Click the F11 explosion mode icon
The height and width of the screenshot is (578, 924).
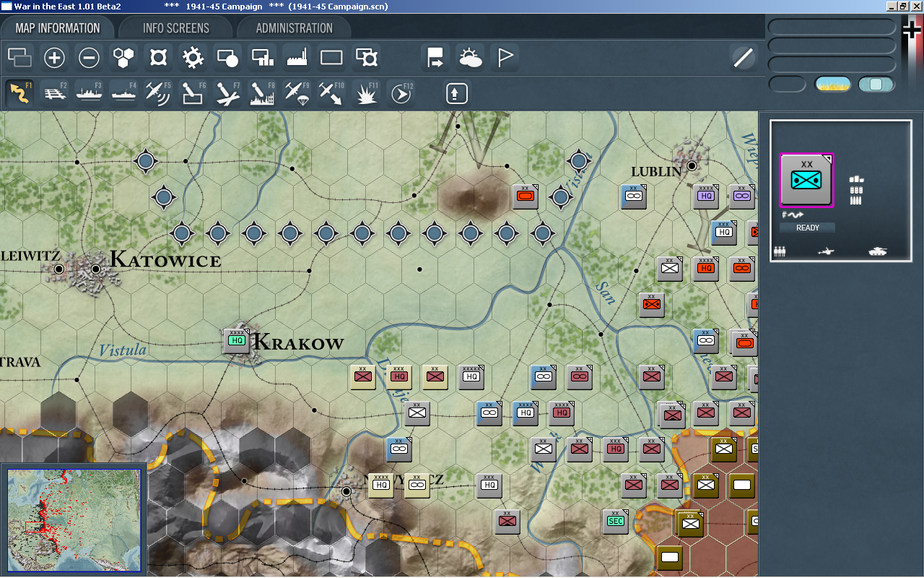366,93
